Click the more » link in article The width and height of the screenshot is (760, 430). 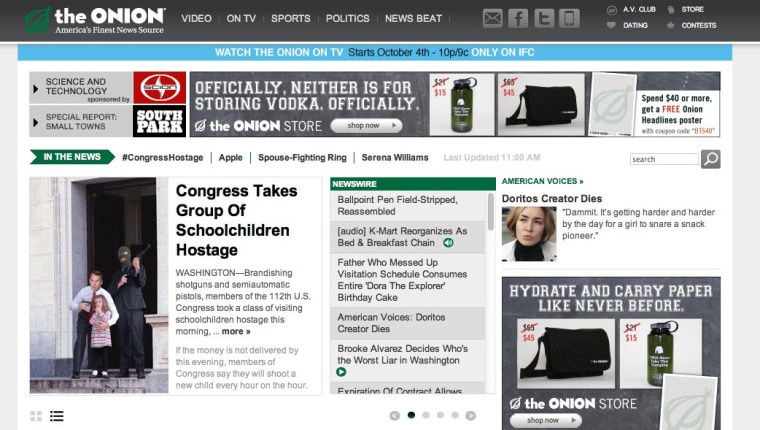[236, 332]
